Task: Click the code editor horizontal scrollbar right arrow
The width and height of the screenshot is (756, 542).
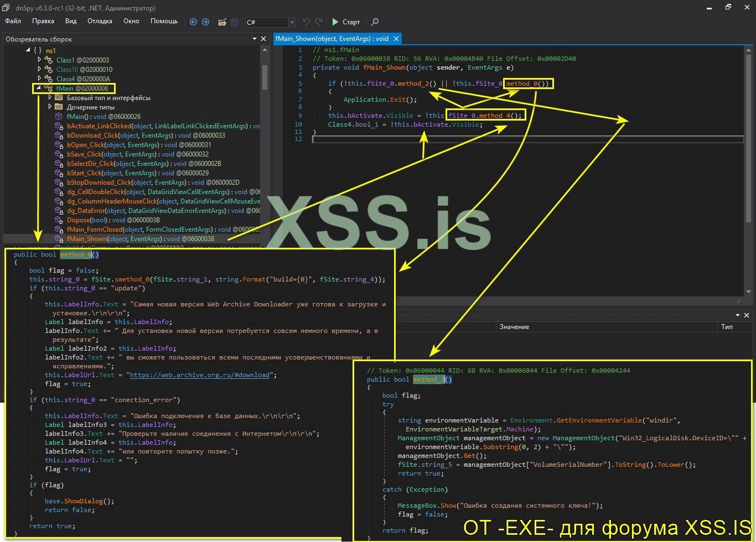Action: 739,301
